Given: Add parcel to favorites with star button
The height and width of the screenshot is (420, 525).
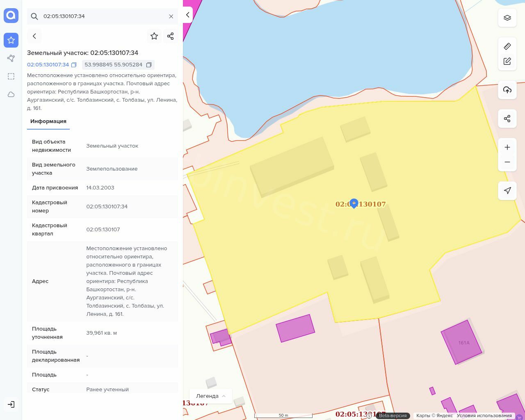Looking at the screenshot, I should pyautogui.click(x=154, y=36).
